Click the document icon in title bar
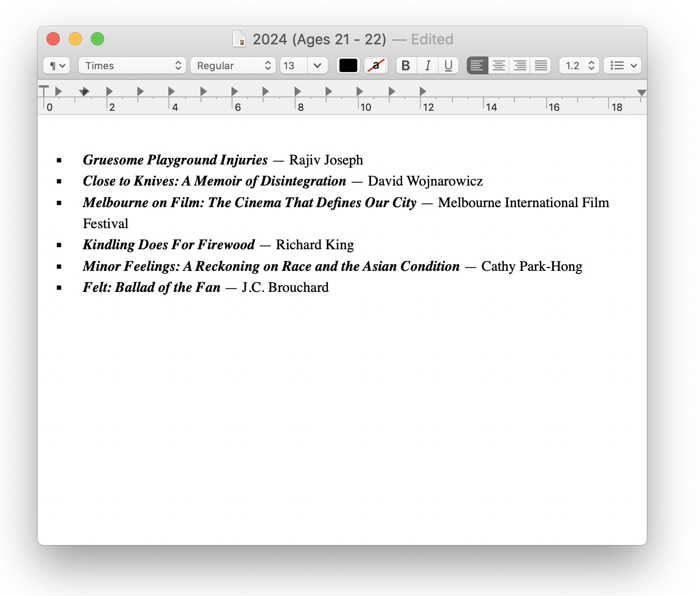This screenshot has height=596, width=700. pos(239,39)
